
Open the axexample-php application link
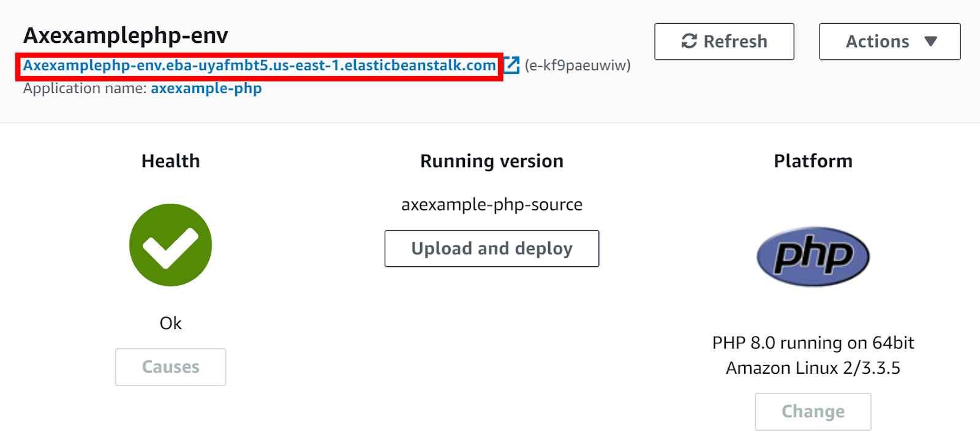pos(206,88)
